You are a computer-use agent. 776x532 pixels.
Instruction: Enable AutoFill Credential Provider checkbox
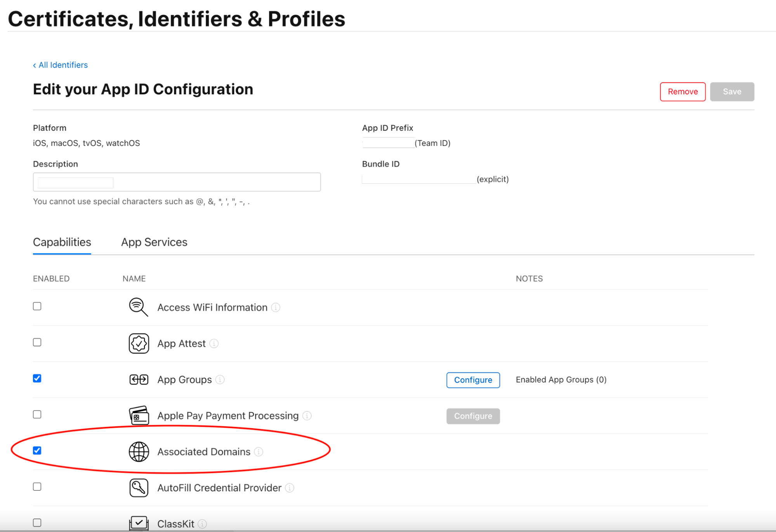coord(37,487)
